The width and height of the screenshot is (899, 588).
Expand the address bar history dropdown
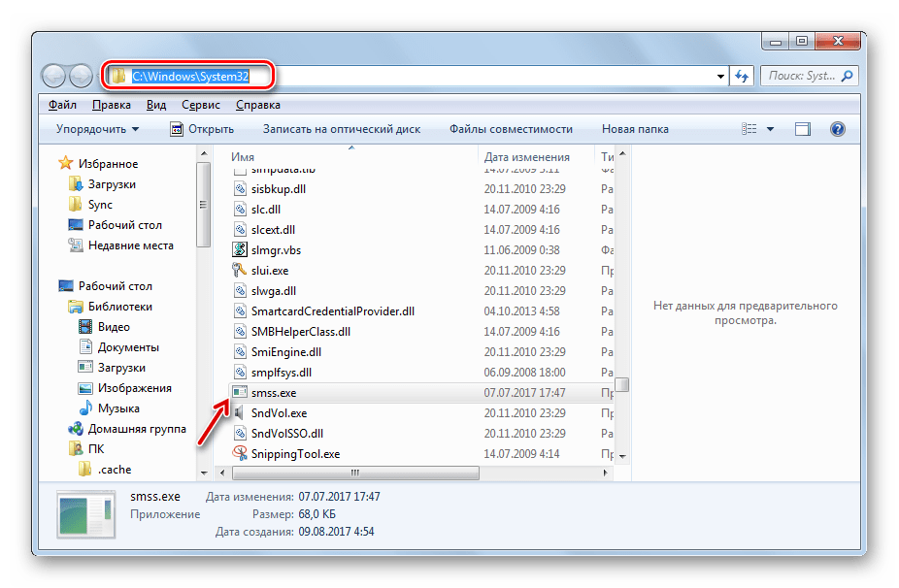click(x=720, y=76)
